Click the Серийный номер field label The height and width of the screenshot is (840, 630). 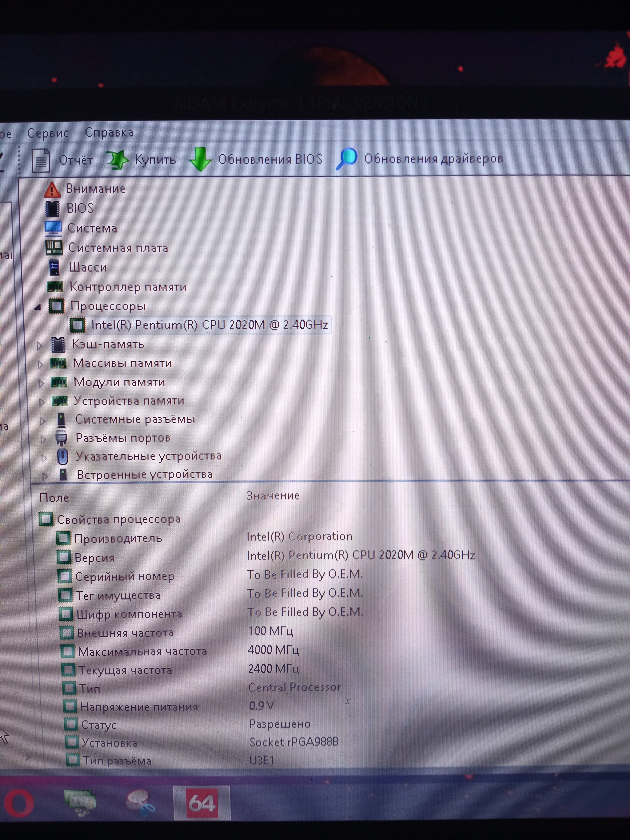pos(125,576)
